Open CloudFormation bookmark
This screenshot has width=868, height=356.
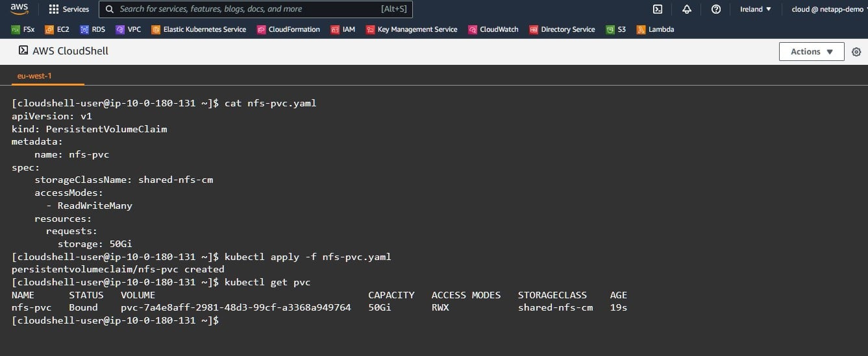[x=288, y=29]
